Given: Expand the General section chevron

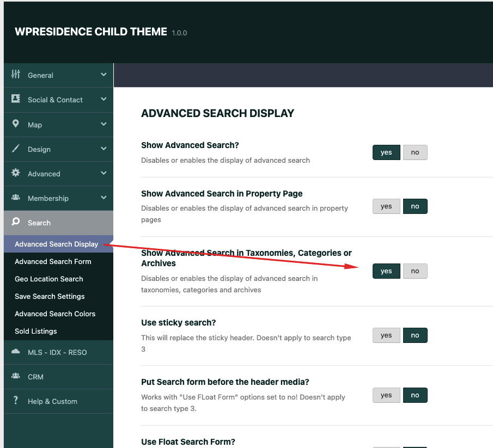Looking at the screenshot, I should (x=104, y=75).
